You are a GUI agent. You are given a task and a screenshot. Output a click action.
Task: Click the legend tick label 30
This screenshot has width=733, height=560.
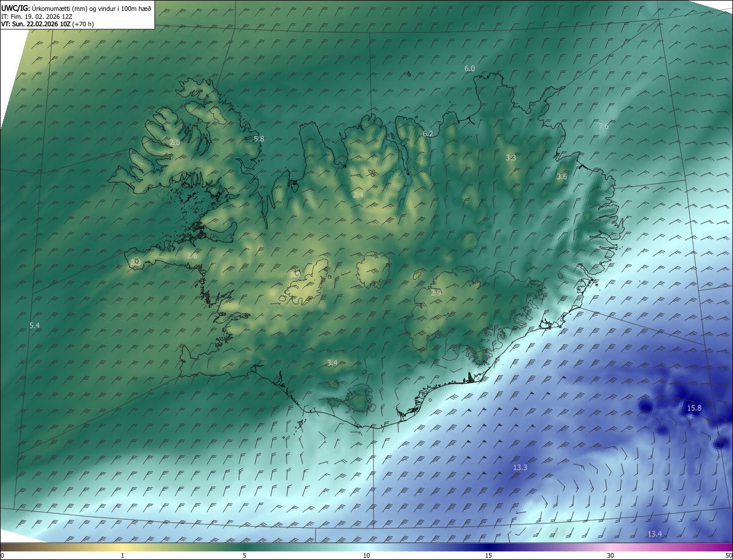click(x=610, y=555)
